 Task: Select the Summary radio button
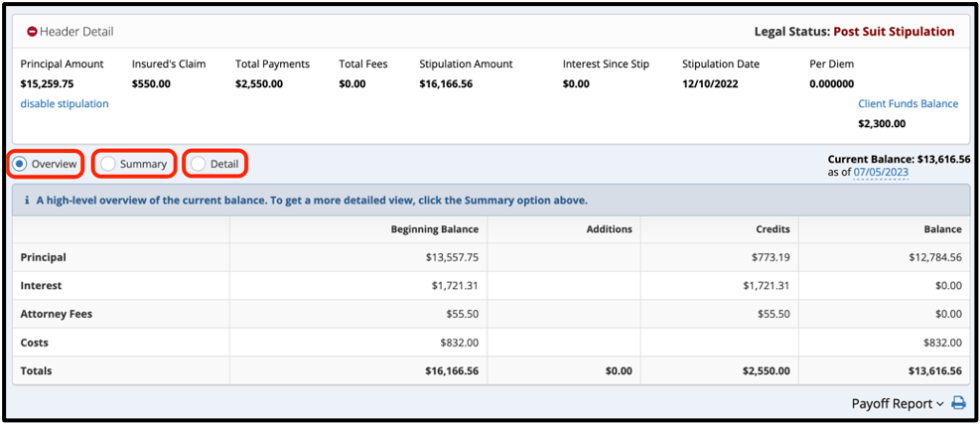(x=108, y=163)
